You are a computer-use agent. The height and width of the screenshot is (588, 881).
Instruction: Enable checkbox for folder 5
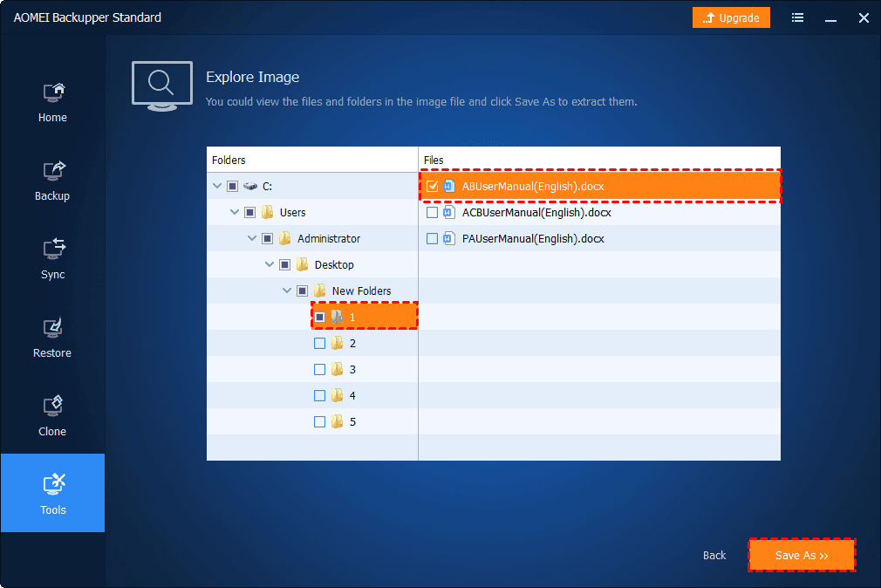pos(319,421)
